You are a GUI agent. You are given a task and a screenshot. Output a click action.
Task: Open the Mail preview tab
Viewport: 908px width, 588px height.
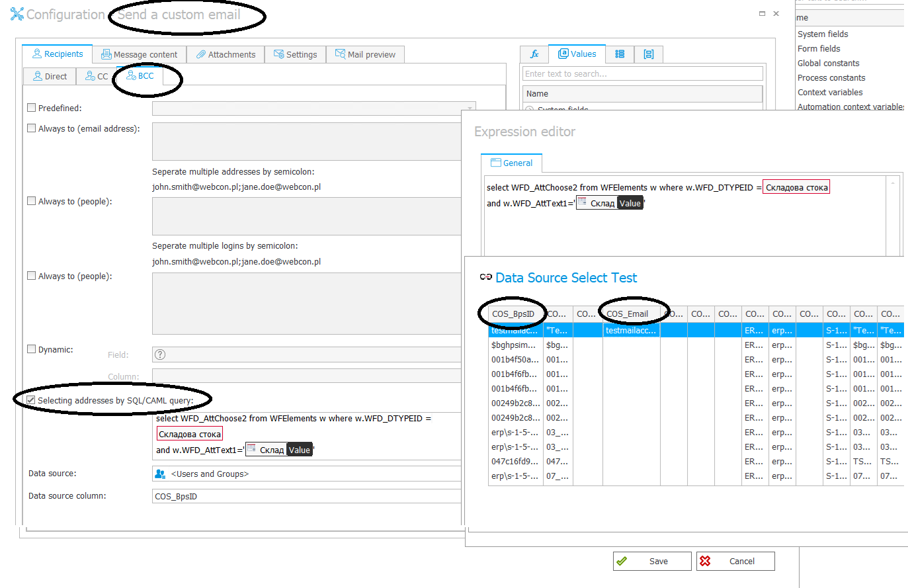(365, 54)
